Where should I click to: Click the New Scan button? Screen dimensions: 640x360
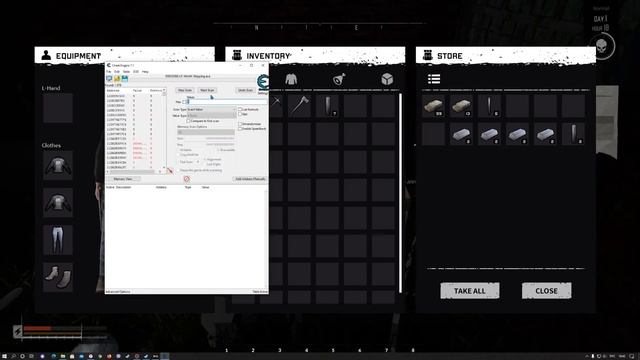coord(185,90)
